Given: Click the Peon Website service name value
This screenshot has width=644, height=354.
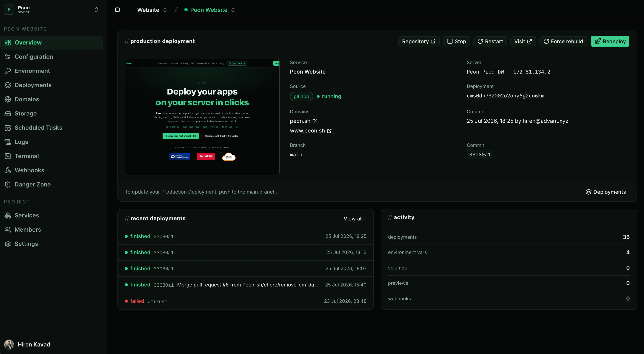Looking at the screenshot, I should [x=308, y=72].
